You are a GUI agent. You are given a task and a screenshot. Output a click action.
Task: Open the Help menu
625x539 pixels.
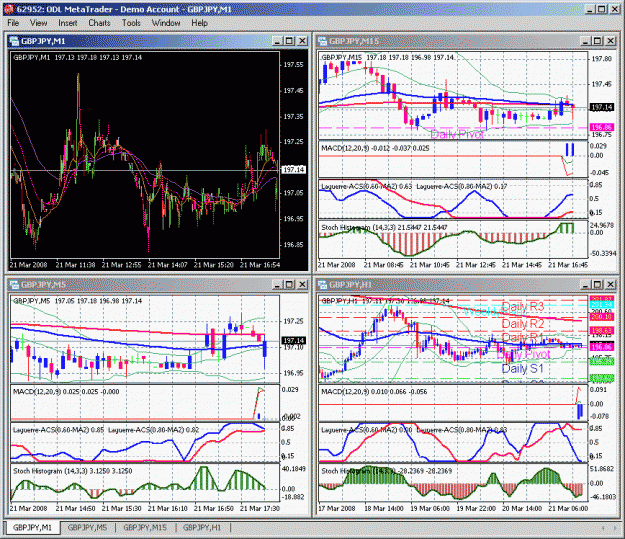[199, 23]
